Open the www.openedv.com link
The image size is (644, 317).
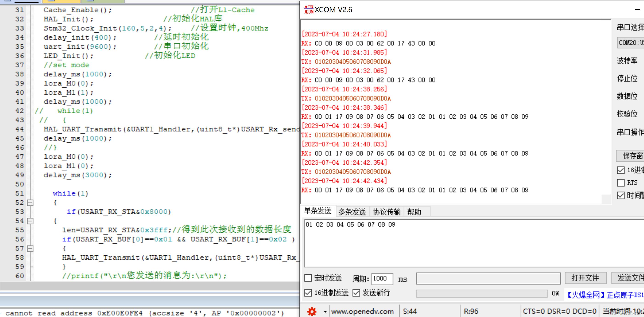click(362, 311)
